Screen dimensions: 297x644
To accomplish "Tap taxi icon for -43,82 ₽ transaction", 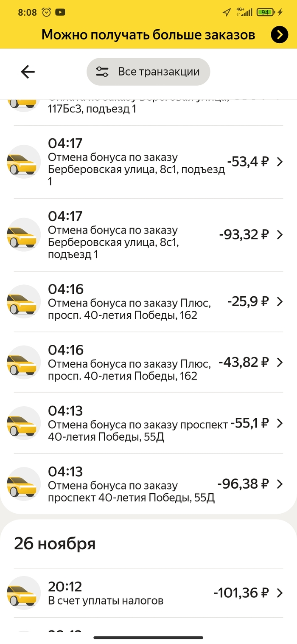I will click(24, 363).
